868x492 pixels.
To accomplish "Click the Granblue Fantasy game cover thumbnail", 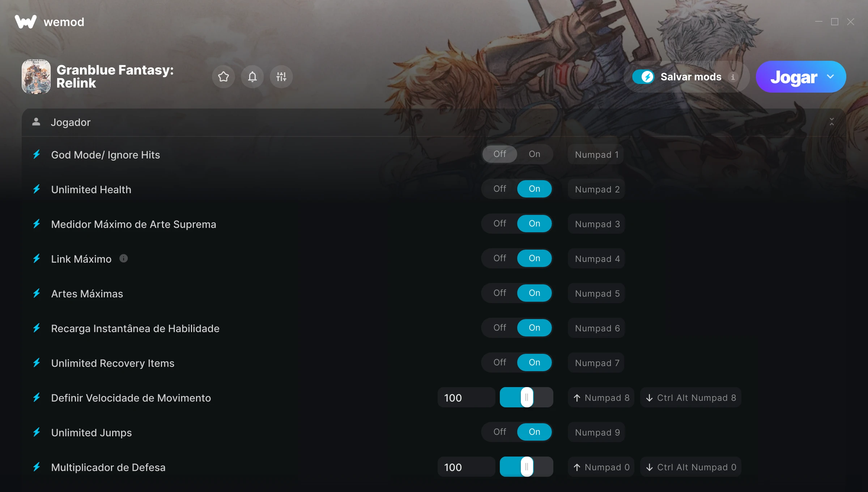I will coord(36,77).
